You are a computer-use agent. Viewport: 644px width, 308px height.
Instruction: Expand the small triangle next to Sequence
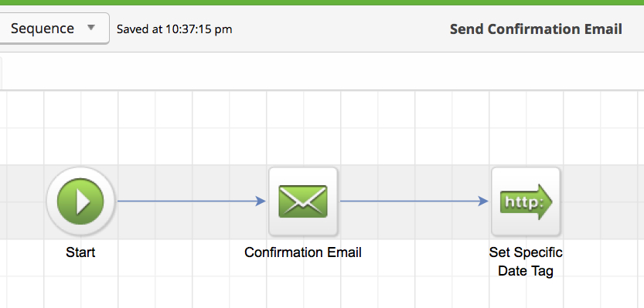[91, 28]
